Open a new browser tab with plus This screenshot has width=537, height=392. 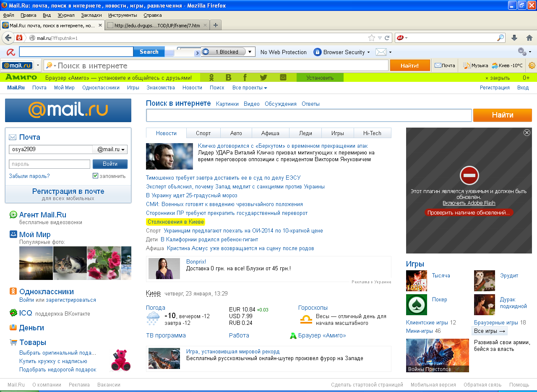click(x=215, y=25)
